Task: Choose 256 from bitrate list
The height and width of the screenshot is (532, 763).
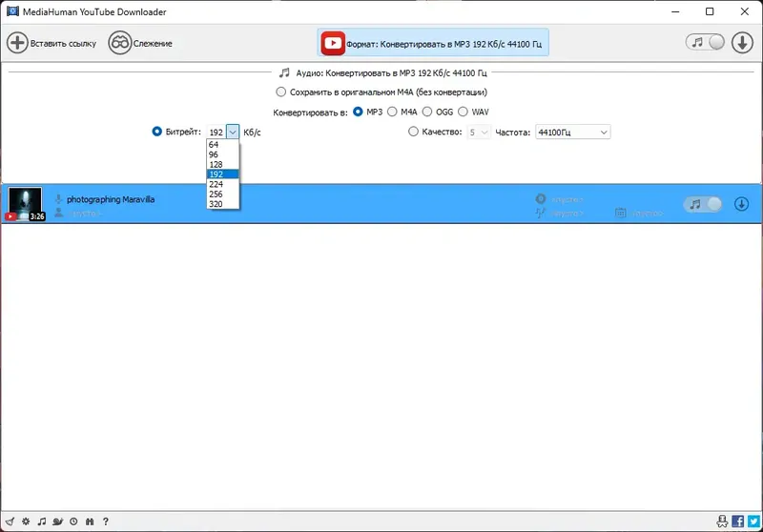Action: click(x=223, y=194)
